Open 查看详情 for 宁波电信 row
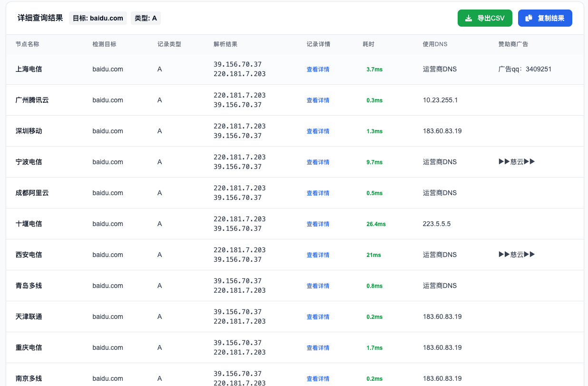This screenshot has height=386, width=588. (x=318, y=162)
